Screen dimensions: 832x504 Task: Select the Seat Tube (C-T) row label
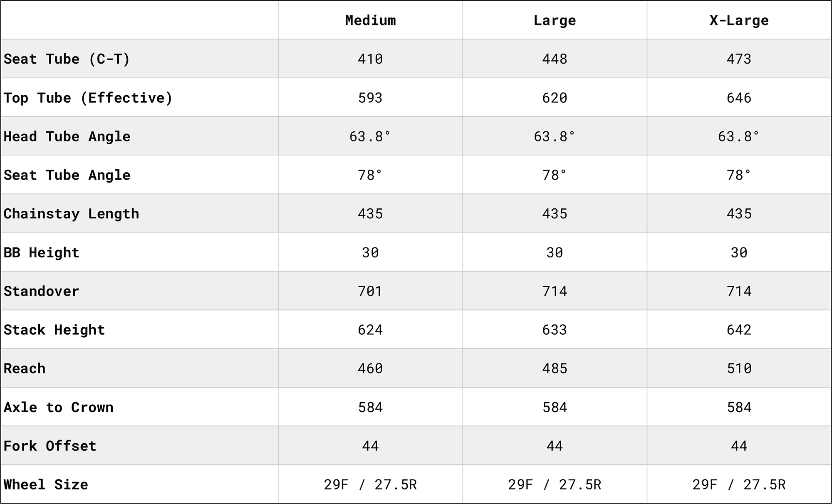pos(67,59)
